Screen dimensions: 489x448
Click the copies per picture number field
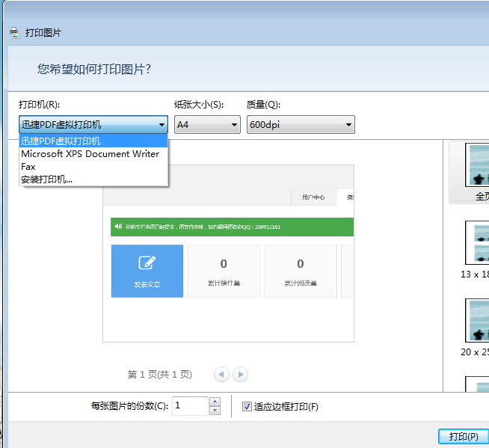click(190, 406)
